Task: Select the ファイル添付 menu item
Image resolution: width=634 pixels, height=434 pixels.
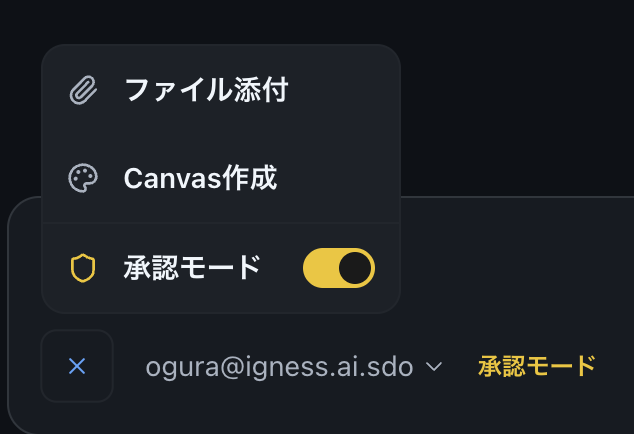Action: click(205, 91)
